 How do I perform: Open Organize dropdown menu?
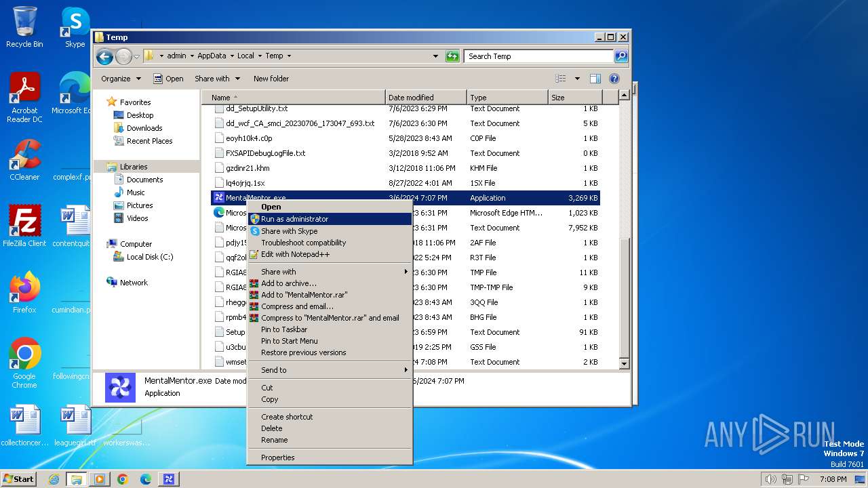(x=121, y=79)
